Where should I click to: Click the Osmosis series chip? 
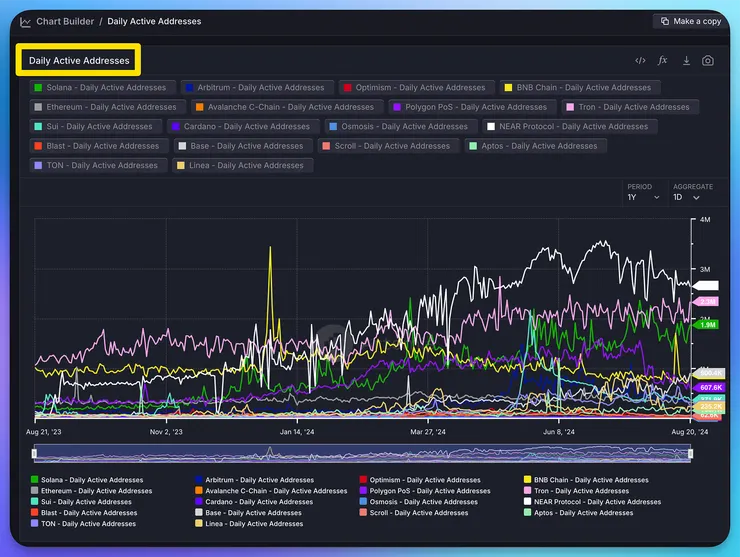tap(401, 127)
